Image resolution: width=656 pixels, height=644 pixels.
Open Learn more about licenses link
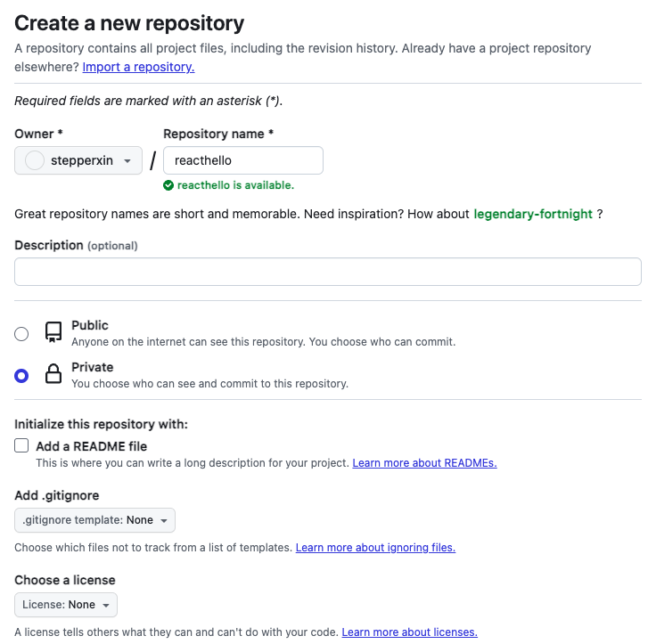coord(410,632)
